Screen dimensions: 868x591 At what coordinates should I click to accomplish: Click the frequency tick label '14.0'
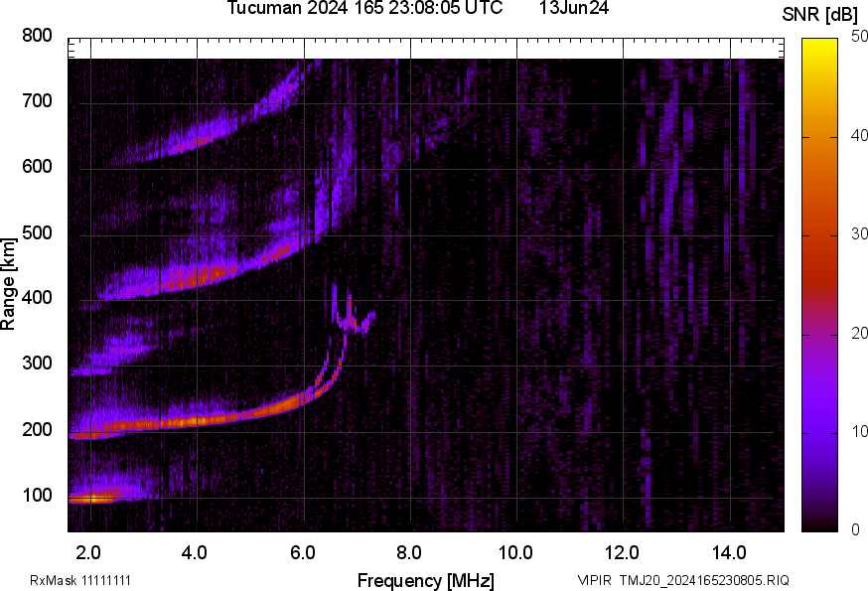point(729,553)
